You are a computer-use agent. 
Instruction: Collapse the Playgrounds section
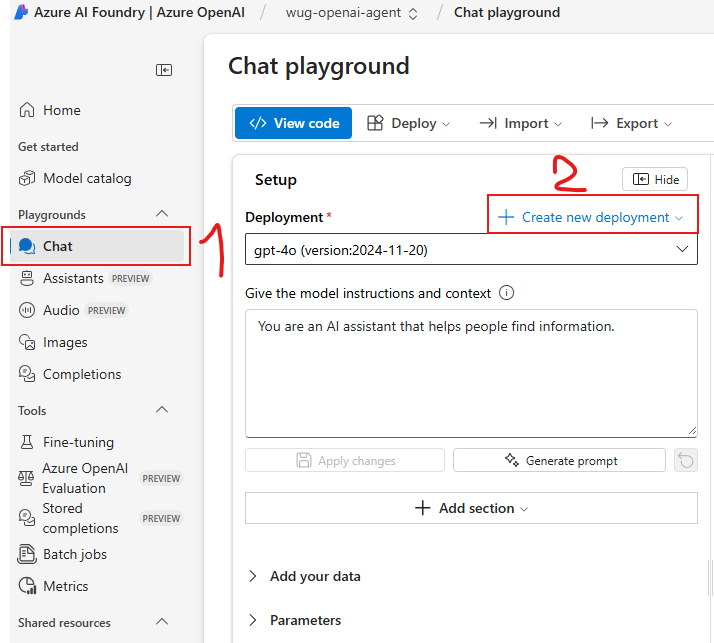(x=162, y=215)
